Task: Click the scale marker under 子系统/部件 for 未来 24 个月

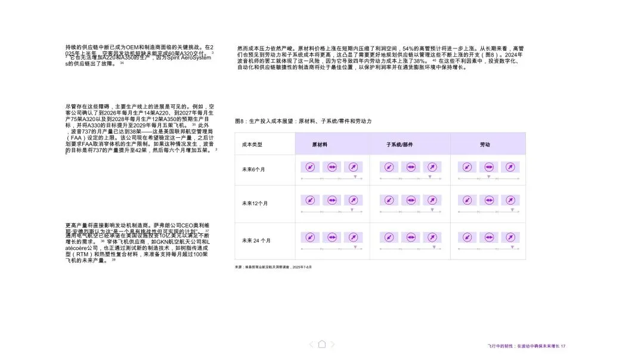Action: (x=434, y=247)
